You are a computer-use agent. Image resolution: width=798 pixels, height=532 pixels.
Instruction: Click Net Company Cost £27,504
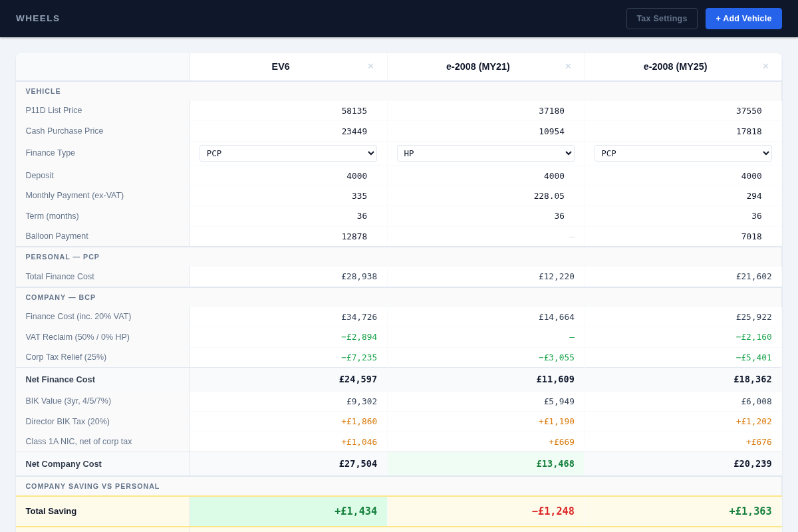pyautogui.click(x=358, y=464)
